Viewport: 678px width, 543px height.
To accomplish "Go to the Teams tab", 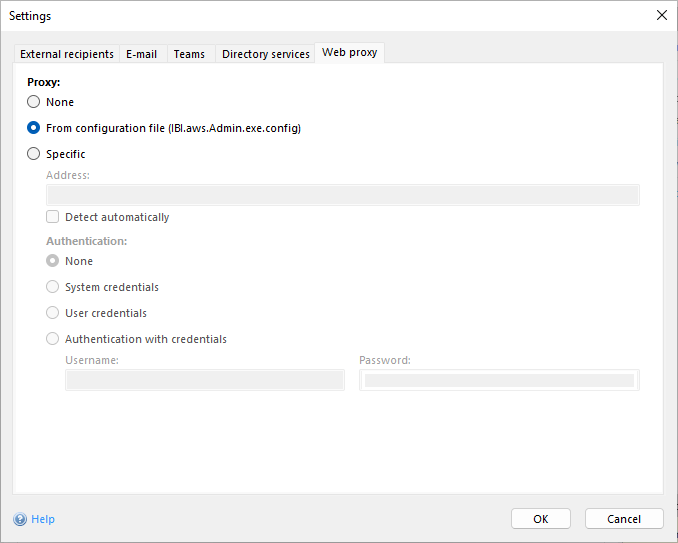I will [x=189, y=54].
